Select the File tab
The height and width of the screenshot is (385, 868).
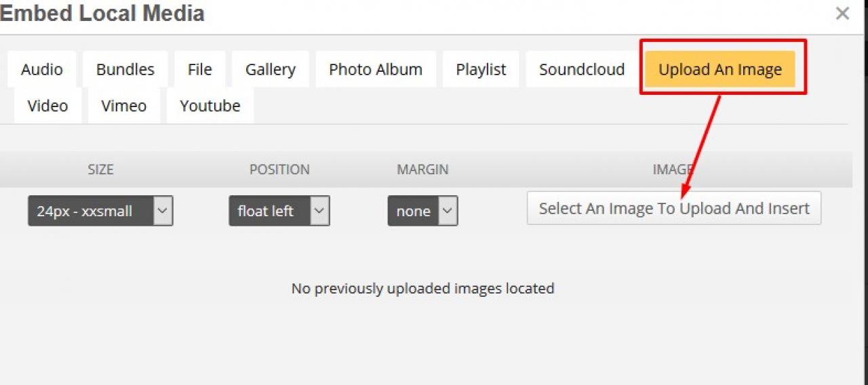pyautogui.click(x=200, y=69)
